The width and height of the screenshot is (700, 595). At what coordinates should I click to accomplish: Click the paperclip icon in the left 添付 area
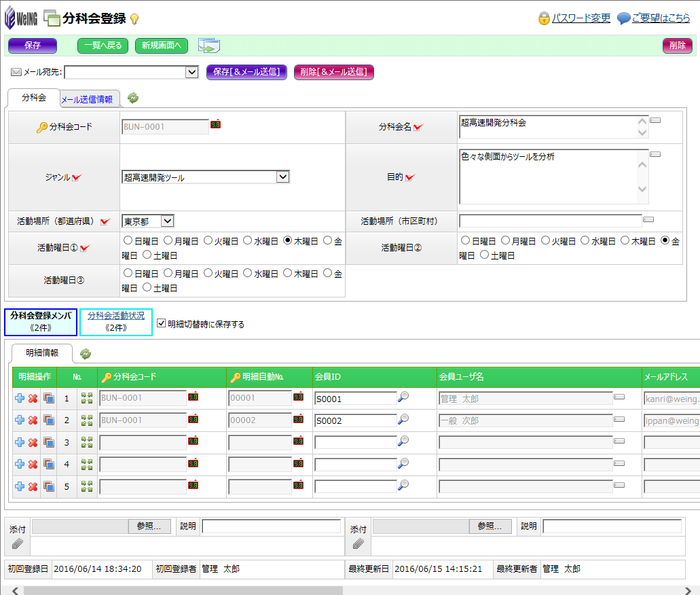17,543
